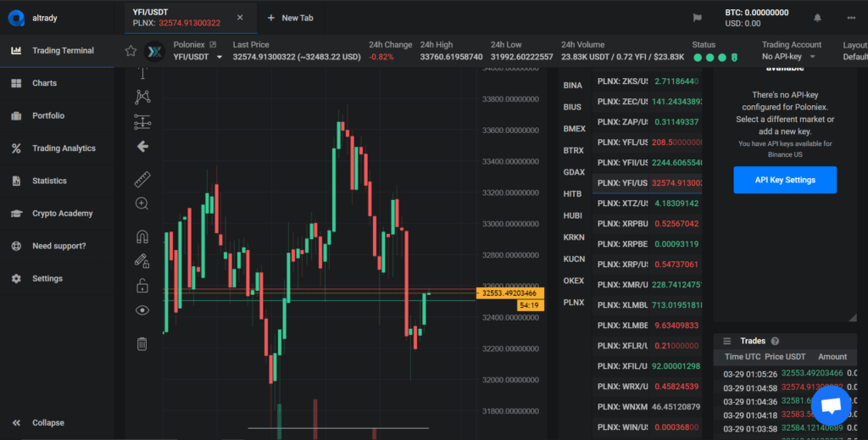Click the flag icon in header
868x440 pixels.
point(698,18)
